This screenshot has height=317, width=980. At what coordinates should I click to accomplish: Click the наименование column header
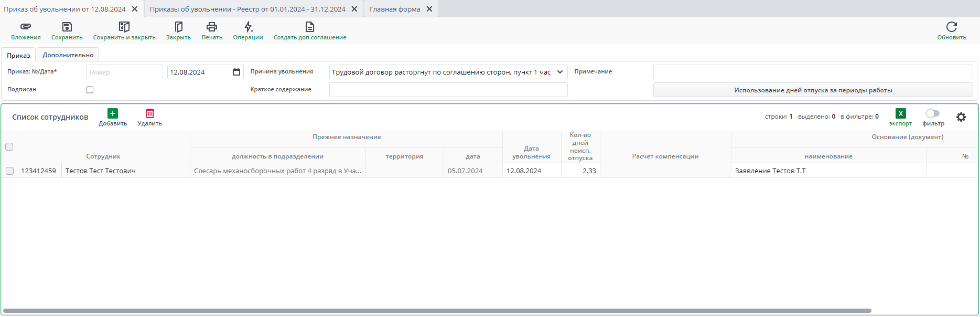tap(828, 156)
